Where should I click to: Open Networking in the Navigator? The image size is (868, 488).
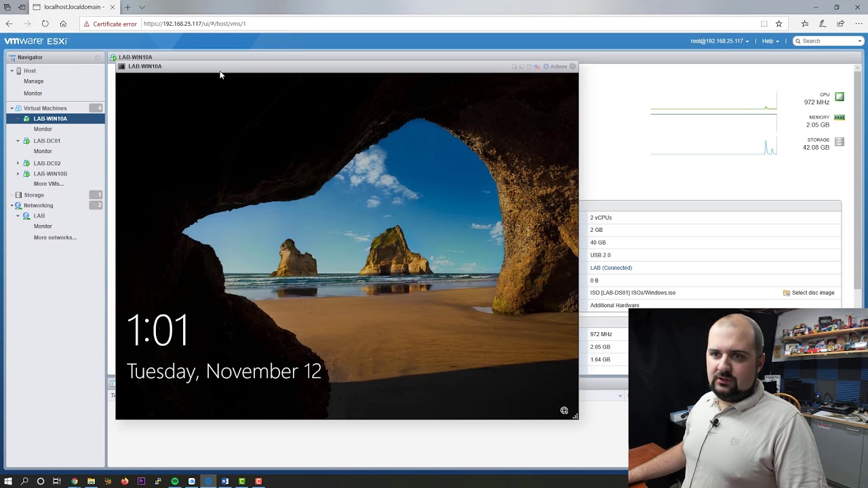[x=38, y=205]
